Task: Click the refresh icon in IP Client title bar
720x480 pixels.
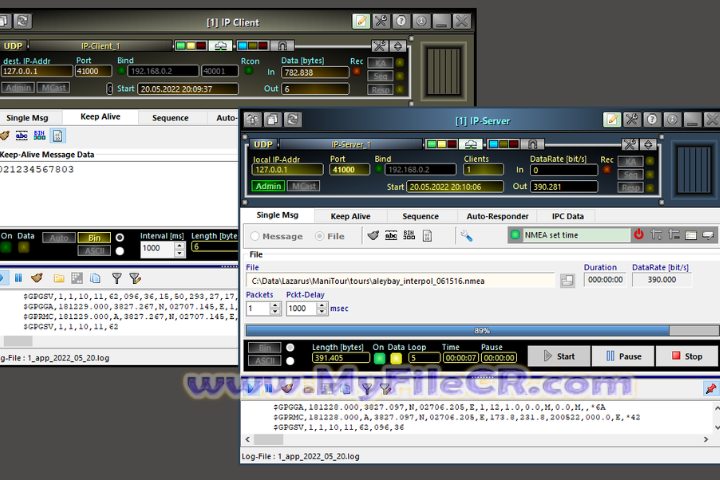Action: (22, 21)
